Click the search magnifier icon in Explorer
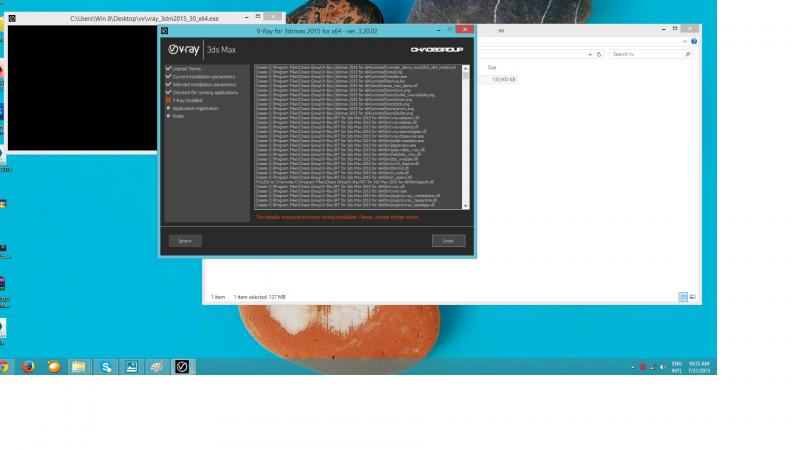The width and height of the screenshot is (800, 450). (688, 54)
